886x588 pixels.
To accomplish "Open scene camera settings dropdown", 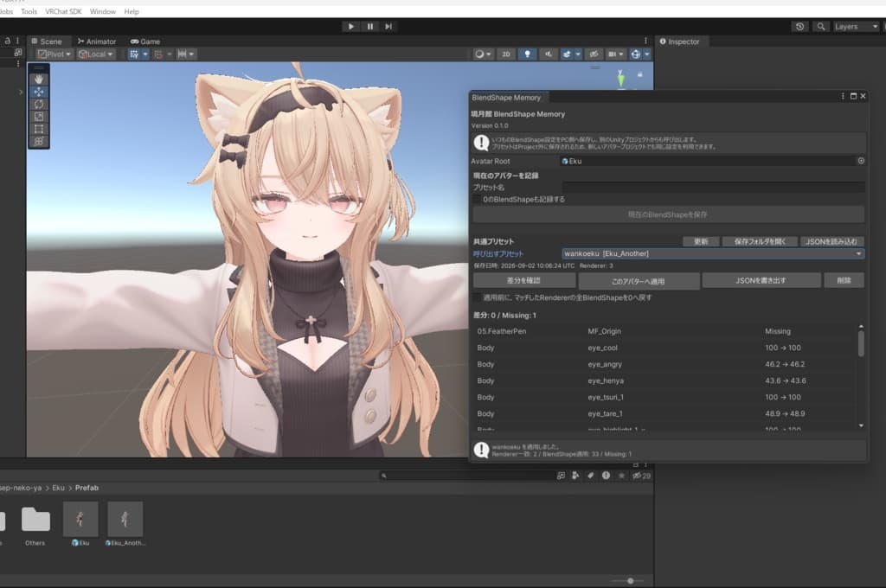I will coord(615,54).
